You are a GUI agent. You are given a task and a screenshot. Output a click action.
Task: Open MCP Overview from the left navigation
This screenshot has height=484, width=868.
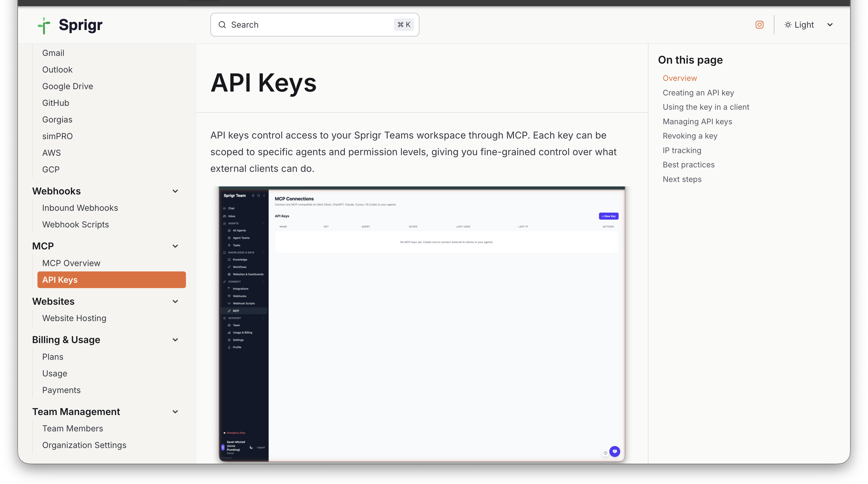coord(71,263)
